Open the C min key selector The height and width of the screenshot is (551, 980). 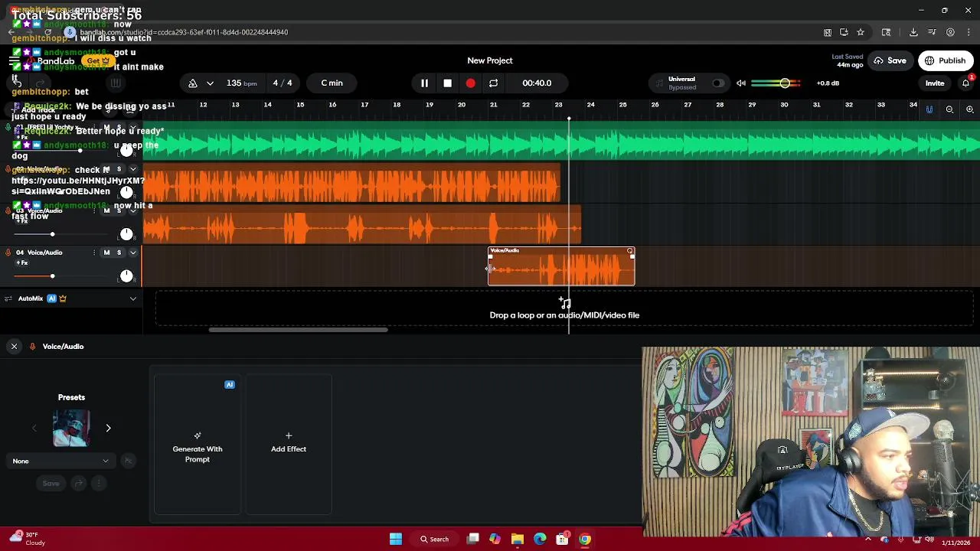pyautogui.click(x=332, y=83)
